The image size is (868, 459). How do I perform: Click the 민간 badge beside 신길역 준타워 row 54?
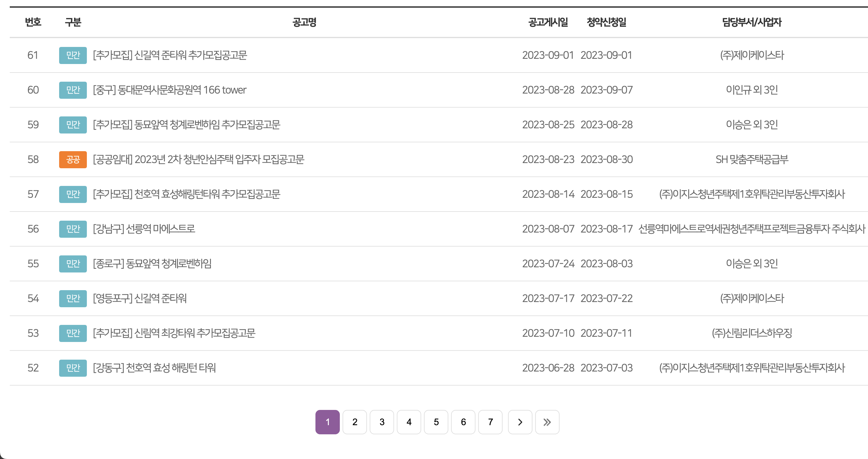point(73,298)
